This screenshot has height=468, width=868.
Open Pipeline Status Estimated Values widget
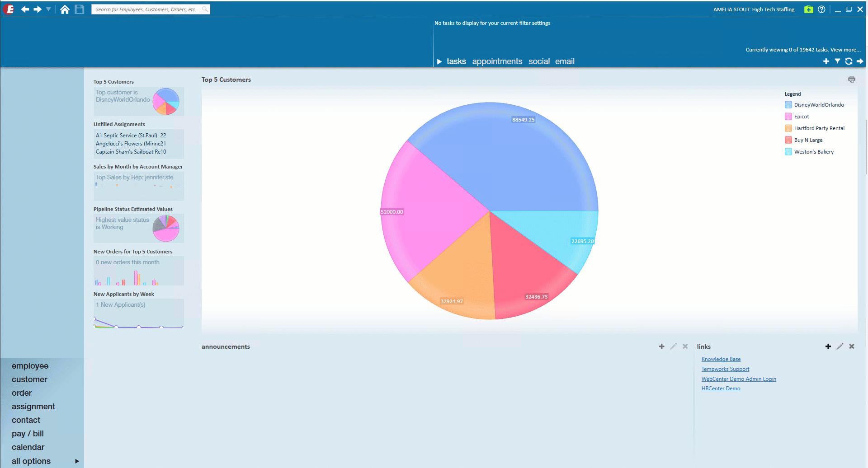click(x=139, y=229)
